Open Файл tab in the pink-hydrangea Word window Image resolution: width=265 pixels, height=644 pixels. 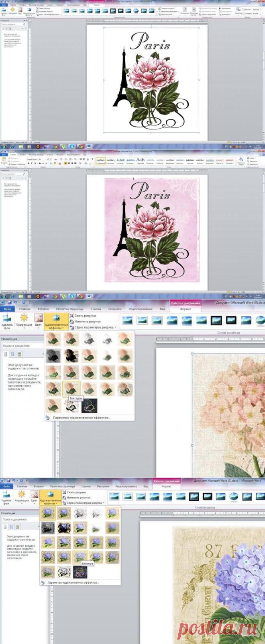click(8, 309)
